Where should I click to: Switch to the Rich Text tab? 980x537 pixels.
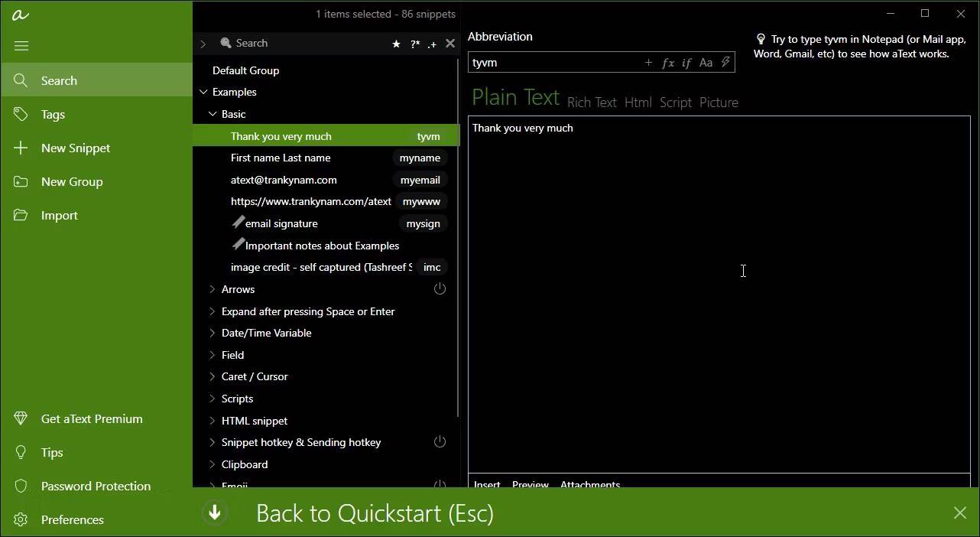click(592, 103)
